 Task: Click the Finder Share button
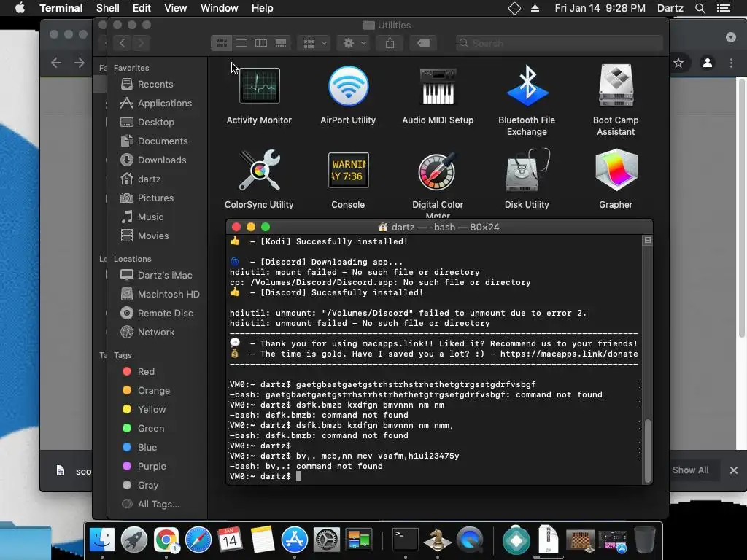[x=390, y=43]
